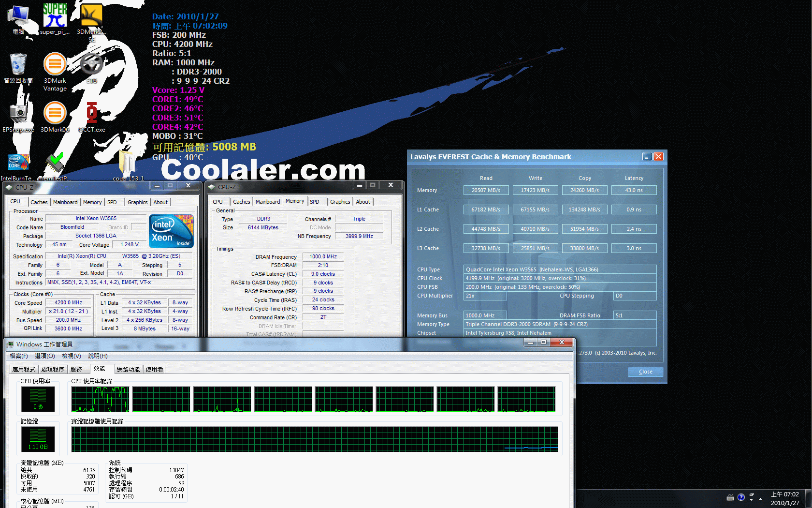Click the DRAM Frequency 1000.0 MHz field

(323, 256)
